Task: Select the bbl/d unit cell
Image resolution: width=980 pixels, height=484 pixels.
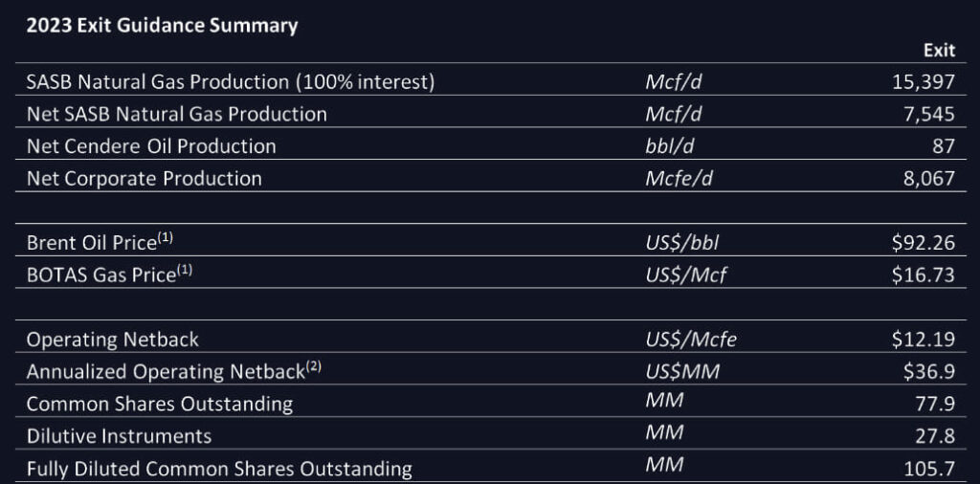Action: pos(669,146)
